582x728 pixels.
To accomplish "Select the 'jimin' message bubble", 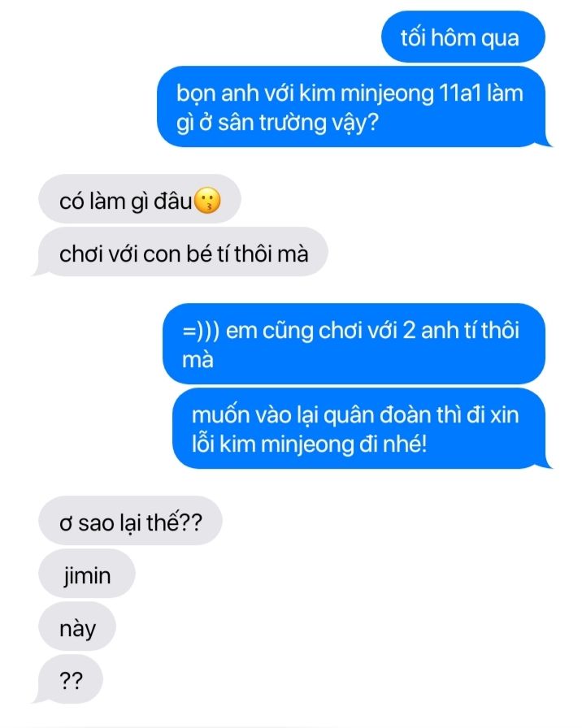I will 87,574.
